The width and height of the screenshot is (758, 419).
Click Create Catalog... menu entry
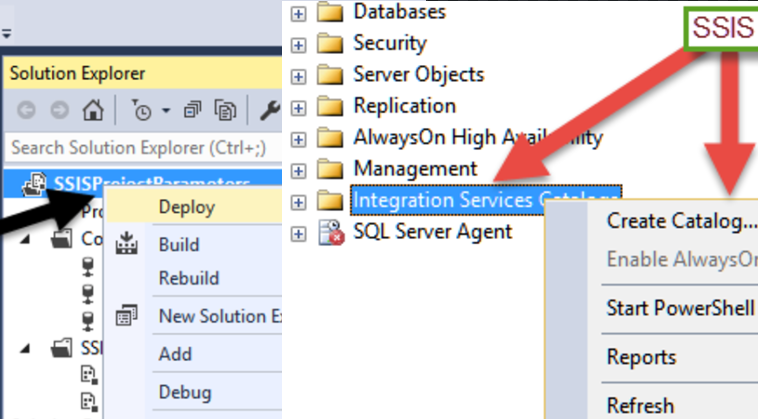tap(680, 221)
